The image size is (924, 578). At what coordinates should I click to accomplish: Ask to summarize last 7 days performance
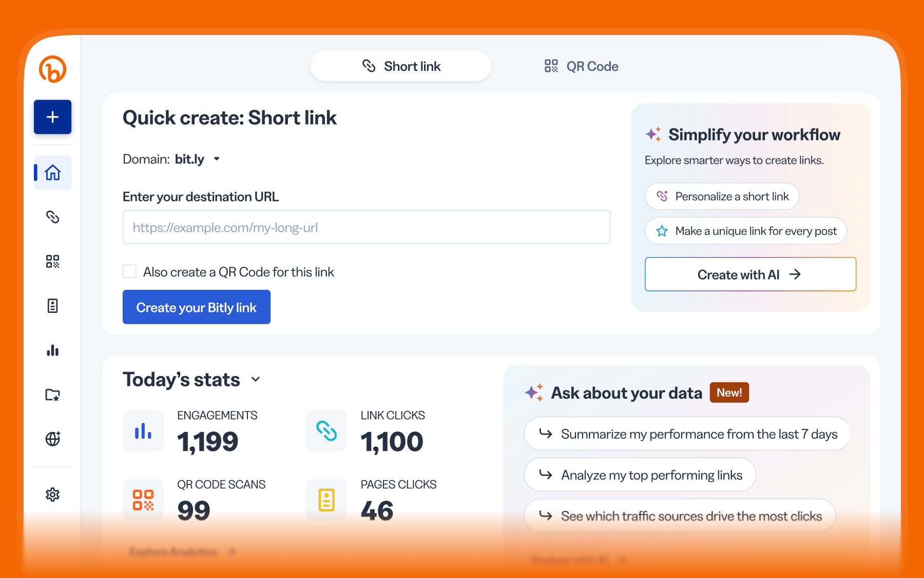[687, 434]
